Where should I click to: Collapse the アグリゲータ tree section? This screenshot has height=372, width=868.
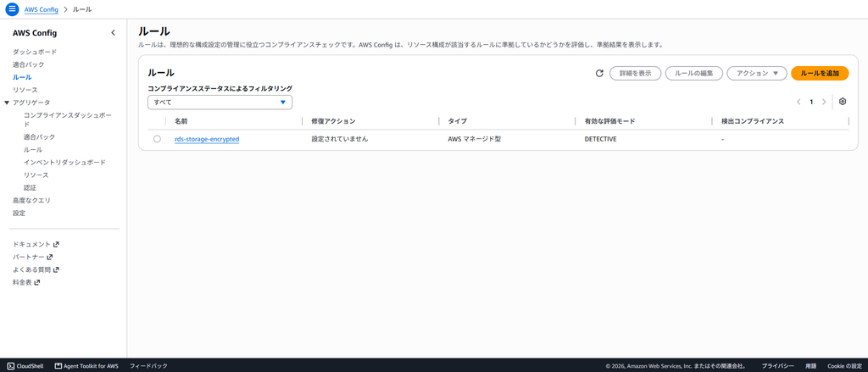tap(7, 103)
